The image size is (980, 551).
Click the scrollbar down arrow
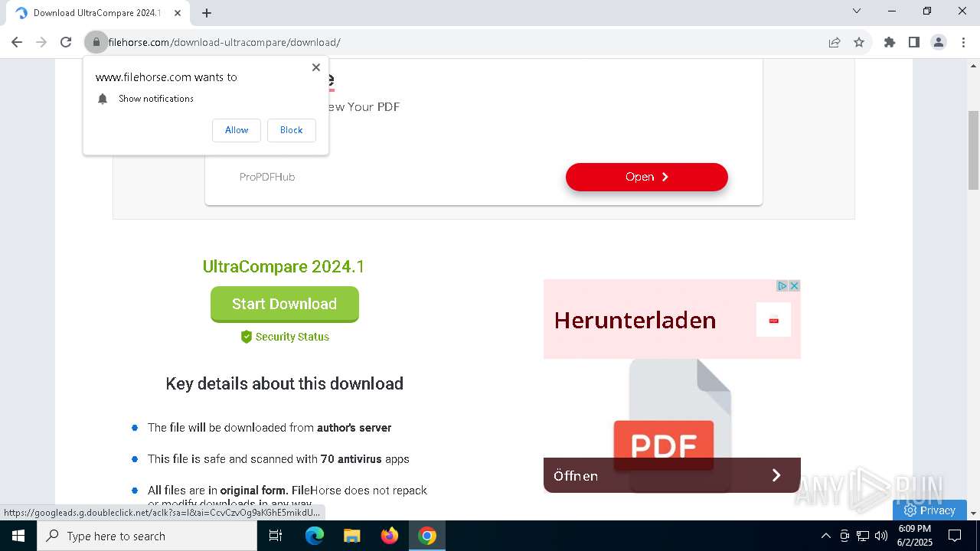[x=974, y=514]
